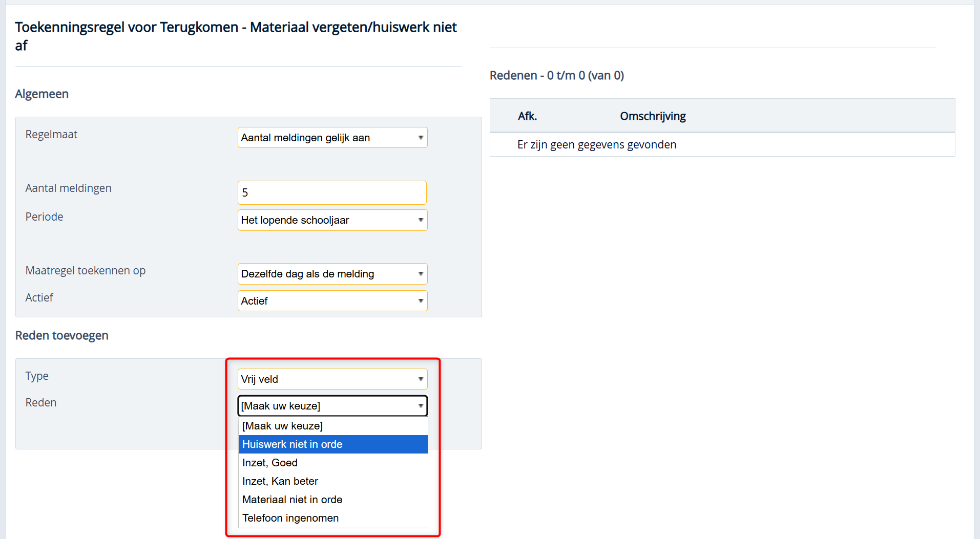Open the Actief status dropdown
The height and width of the screenshot is (539, 980).
(332, 301)
